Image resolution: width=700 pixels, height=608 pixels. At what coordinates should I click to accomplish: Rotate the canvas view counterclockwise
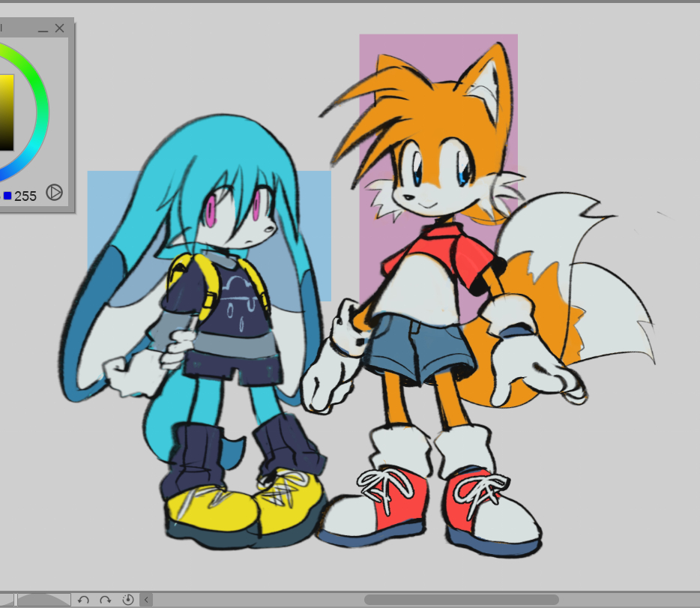point(84,600)
